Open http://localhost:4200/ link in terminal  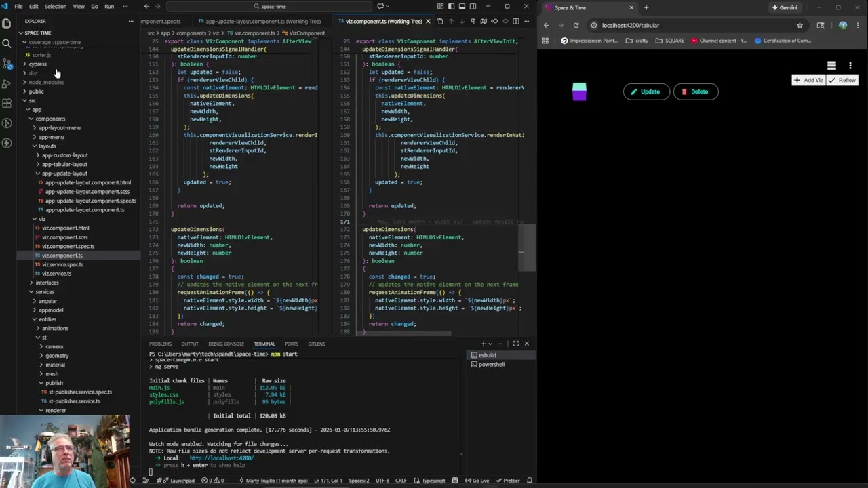(221, 458)
